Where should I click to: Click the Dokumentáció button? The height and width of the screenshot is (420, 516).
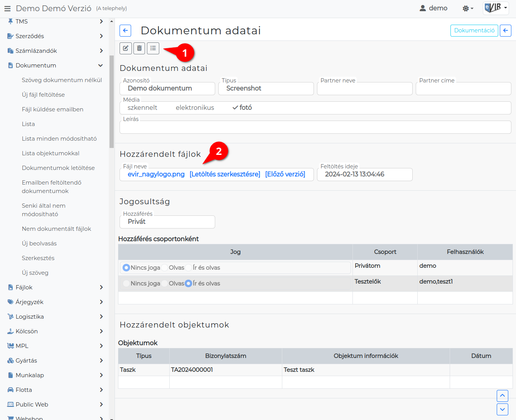474,30
